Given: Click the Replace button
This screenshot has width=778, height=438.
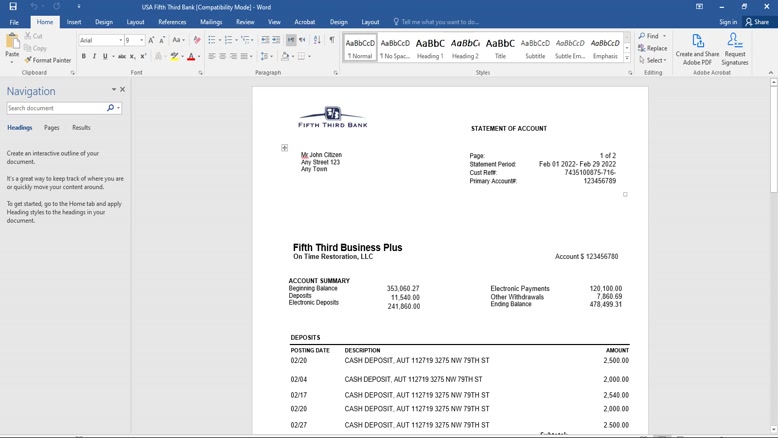Looking at the screenshot, I should (653, 48).
